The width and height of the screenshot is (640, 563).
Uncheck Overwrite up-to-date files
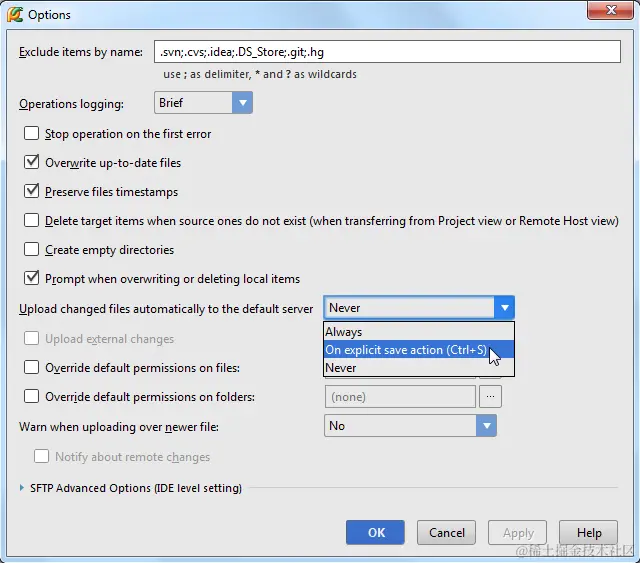31,162
